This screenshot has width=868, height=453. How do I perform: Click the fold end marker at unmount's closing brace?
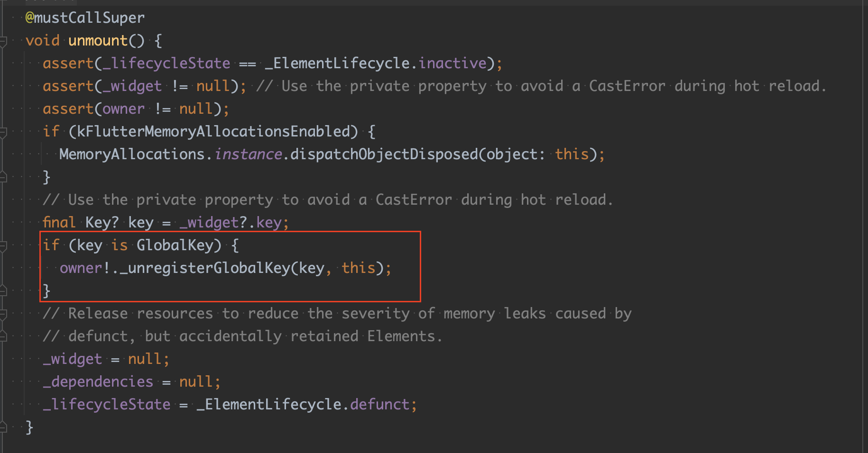(x=3, y=428)
